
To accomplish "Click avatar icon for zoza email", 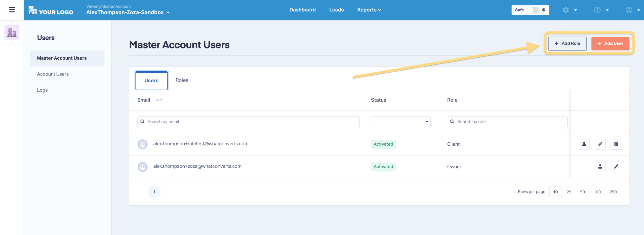I will click(142, 167).
